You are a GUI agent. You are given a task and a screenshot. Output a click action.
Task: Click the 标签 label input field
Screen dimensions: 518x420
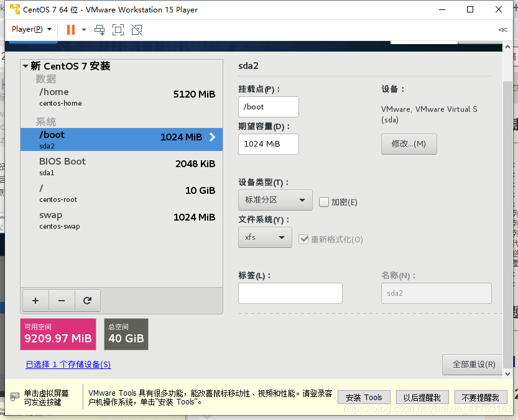click(x=290, y=293)
